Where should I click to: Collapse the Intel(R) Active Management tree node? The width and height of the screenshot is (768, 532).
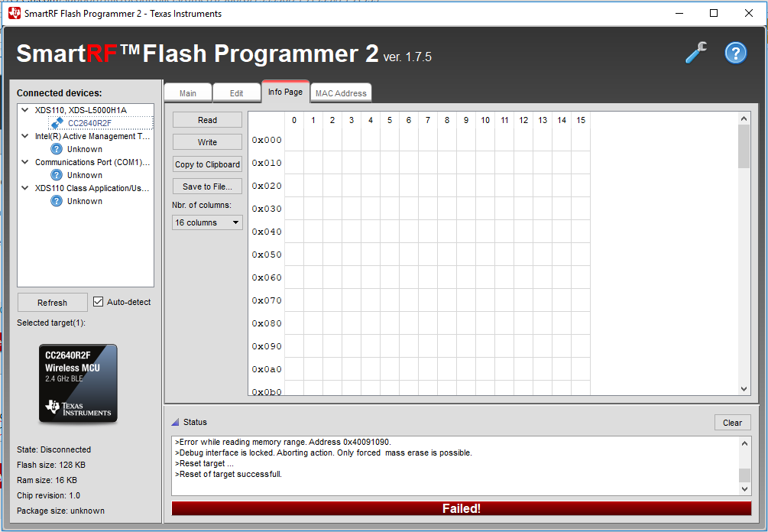point(25,136)
